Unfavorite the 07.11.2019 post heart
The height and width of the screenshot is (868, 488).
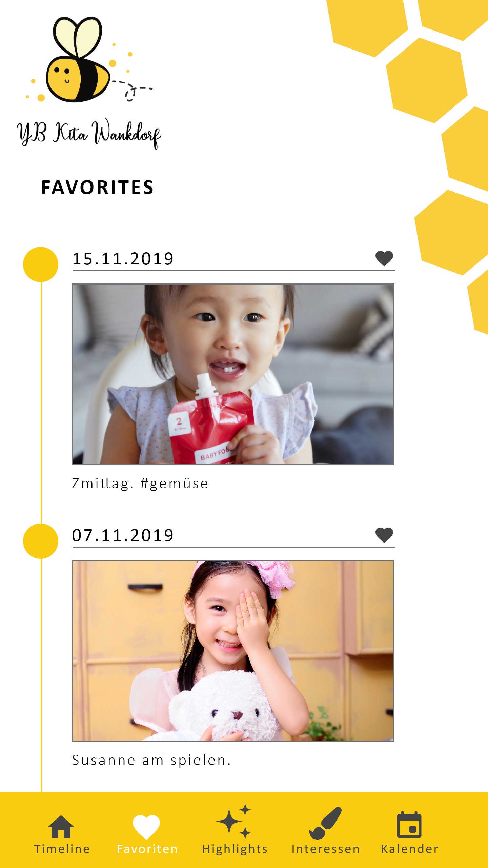coord(384,535)
